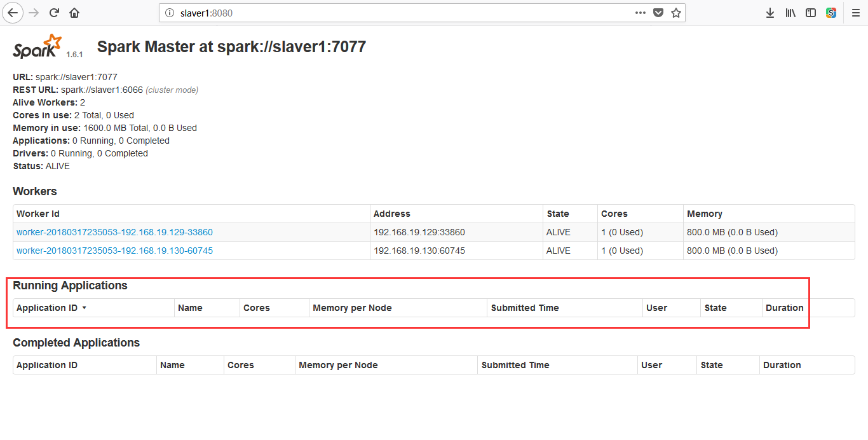Viewport: 868px width, 440px height.
Task: Click the REST URL spark://slaver1:6066 line
Action: 105,90
